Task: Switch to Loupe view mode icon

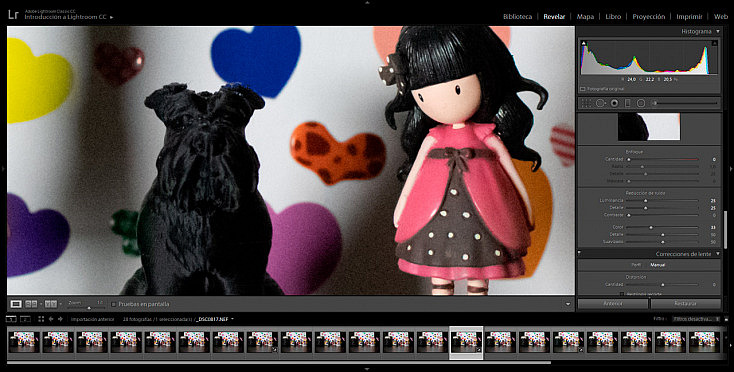Action: tap(16, 304)
